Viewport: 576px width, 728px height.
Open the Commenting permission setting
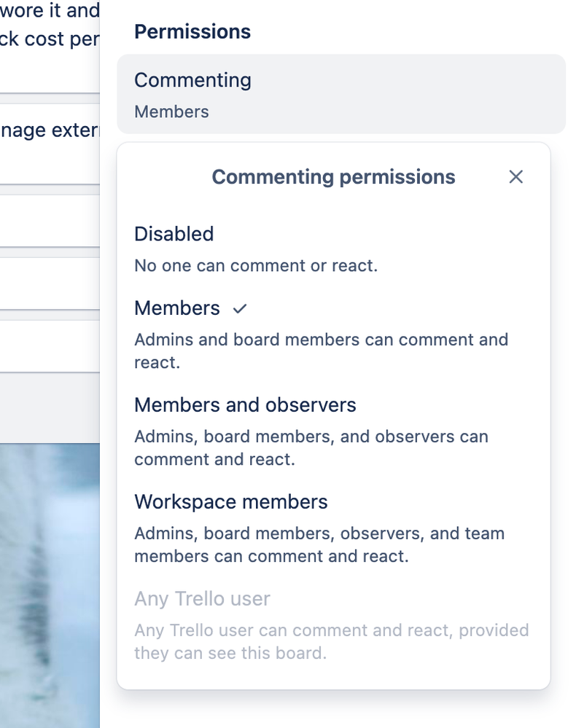tap(341, 94)
